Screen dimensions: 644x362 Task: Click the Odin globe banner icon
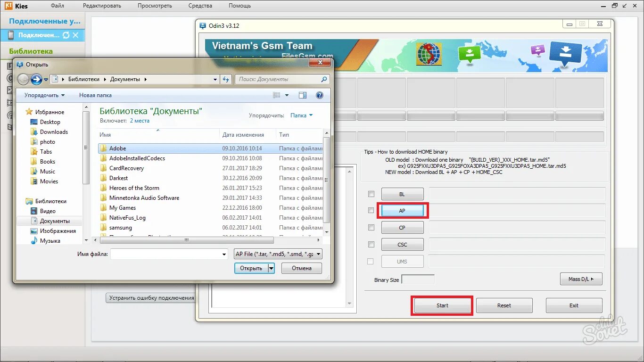(429, 54)
